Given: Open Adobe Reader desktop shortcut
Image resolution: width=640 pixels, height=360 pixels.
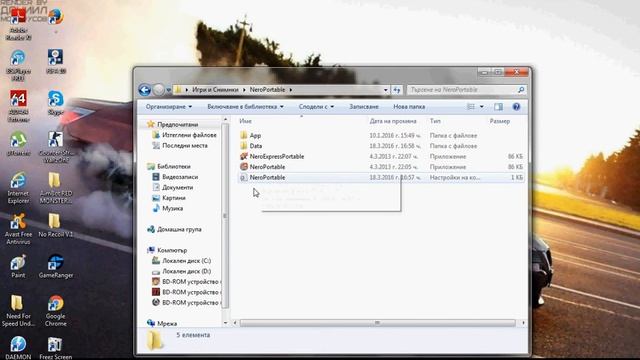Looking at the screenshot, I should coord(18,24).
